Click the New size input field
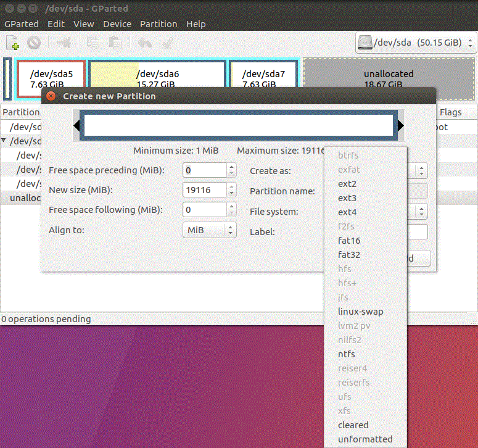478x448 pixels. coord(205,190)
